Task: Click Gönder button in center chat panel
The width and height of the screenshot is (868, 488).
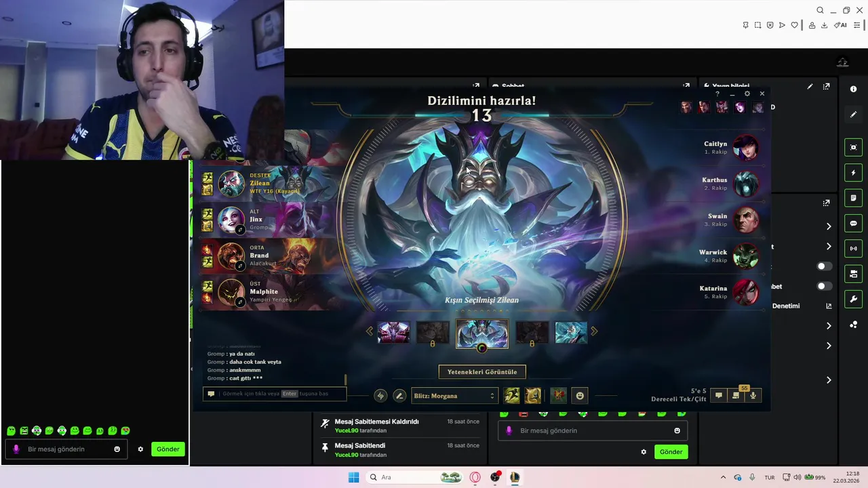Action: pos(671,452)
